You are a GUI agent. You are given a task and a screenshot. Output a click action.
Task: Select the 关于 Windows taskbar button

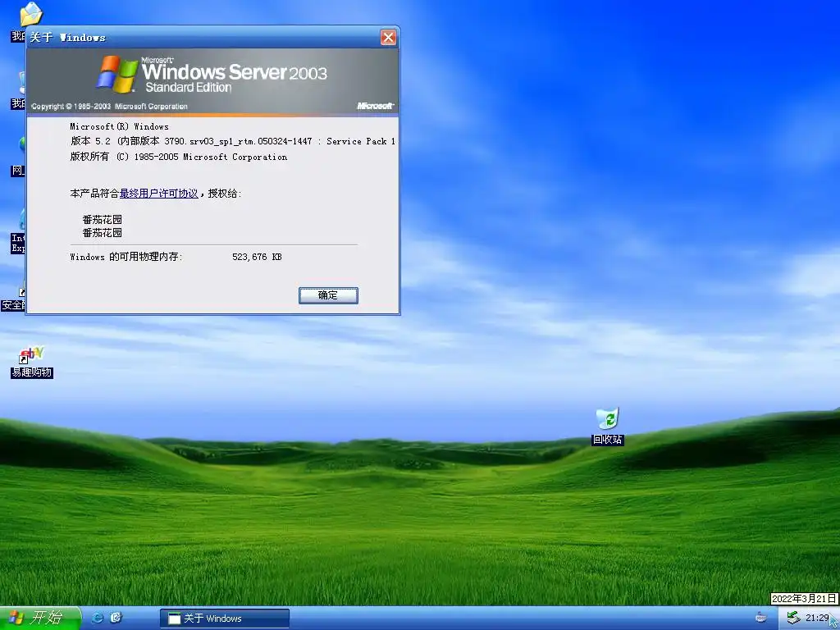(x=225, y=619)
